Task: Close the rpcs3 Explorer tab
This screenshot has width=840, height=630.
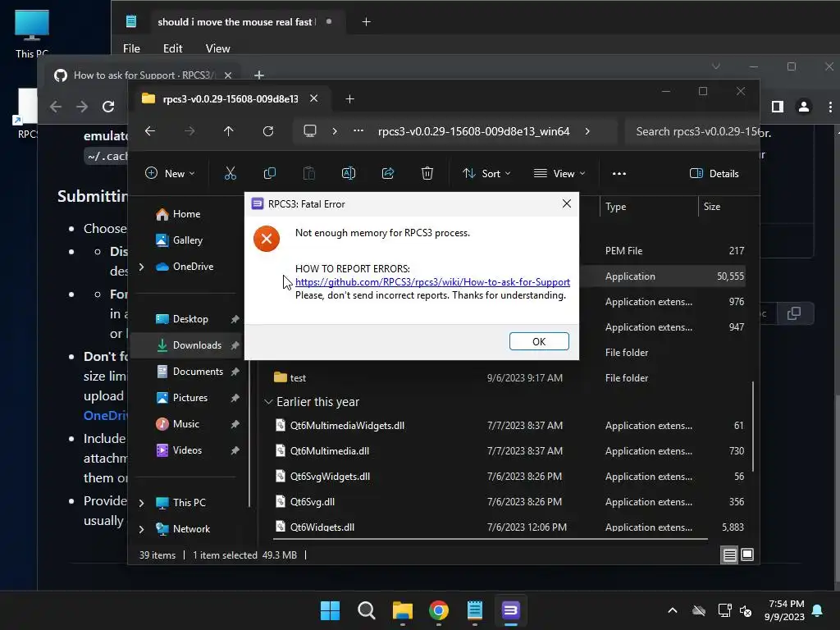Action: pos(314,98)
